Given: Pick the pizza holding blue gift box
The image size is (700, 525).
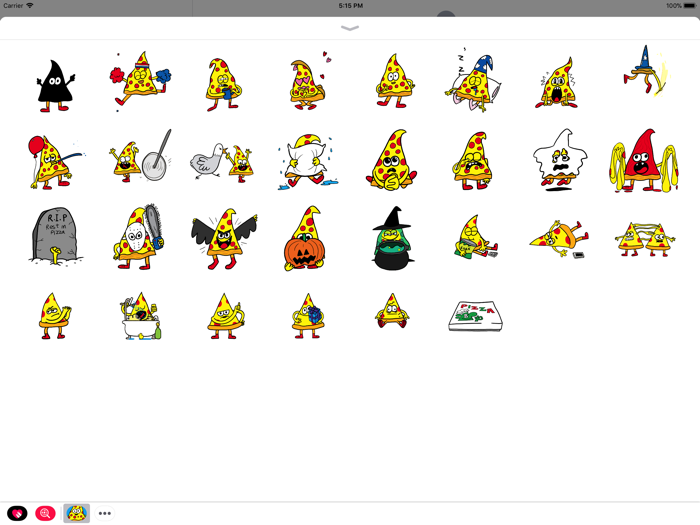Looking at the screenshot, I should pyautogui.click(x=308, y=316).
